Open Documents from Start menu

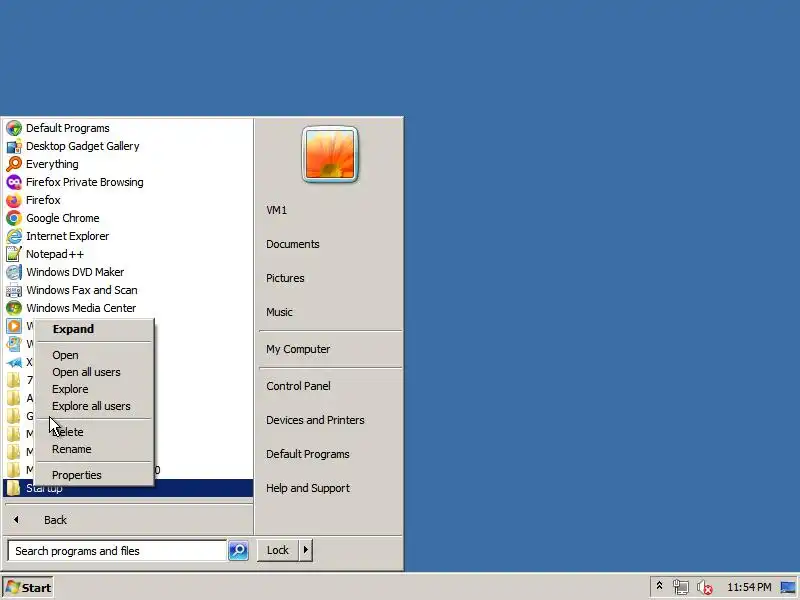tap(293, 244)
